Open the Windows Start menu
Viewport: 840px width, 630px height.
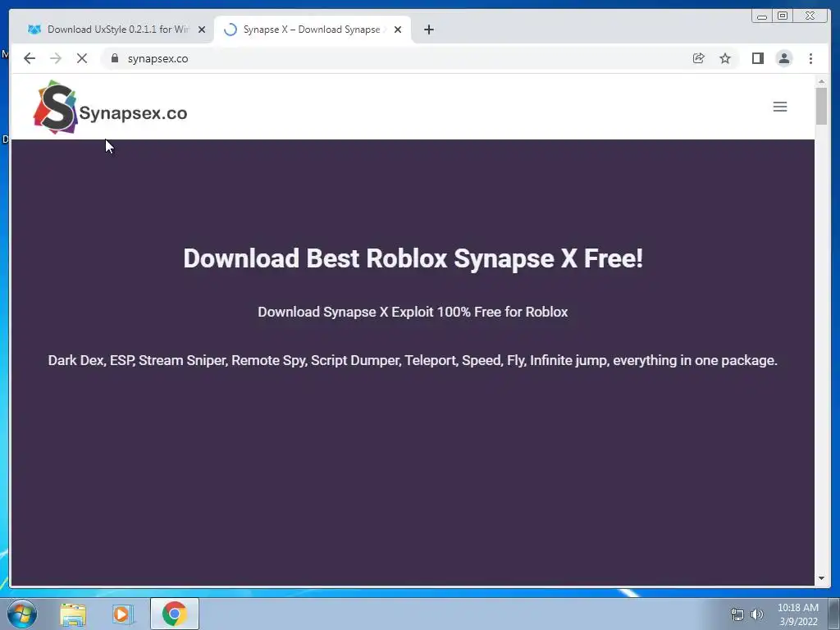(x=22, y=614)
